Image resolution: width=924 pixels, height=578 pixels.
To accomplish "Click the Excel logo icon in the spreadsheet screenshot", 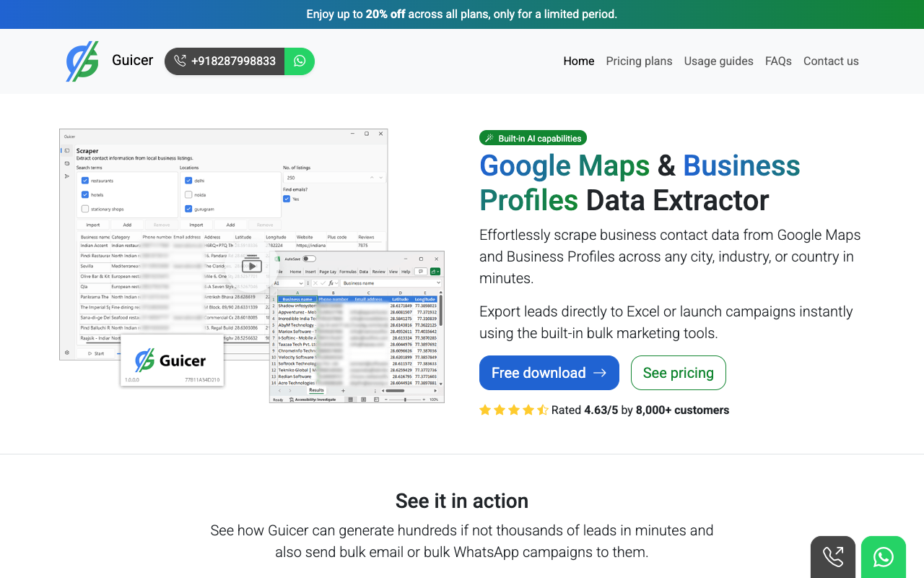I will pos(277,259).
